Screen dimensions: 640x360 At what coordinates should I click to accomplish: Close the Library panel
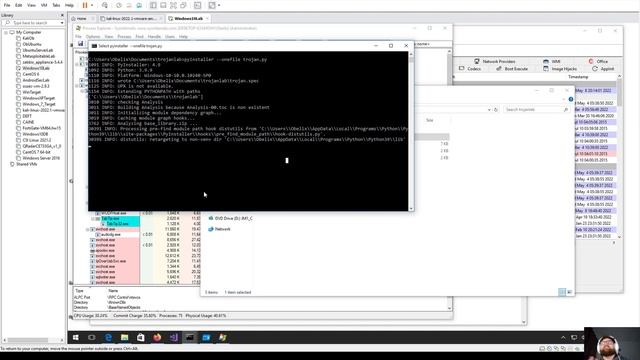click(x=62, y=15)
